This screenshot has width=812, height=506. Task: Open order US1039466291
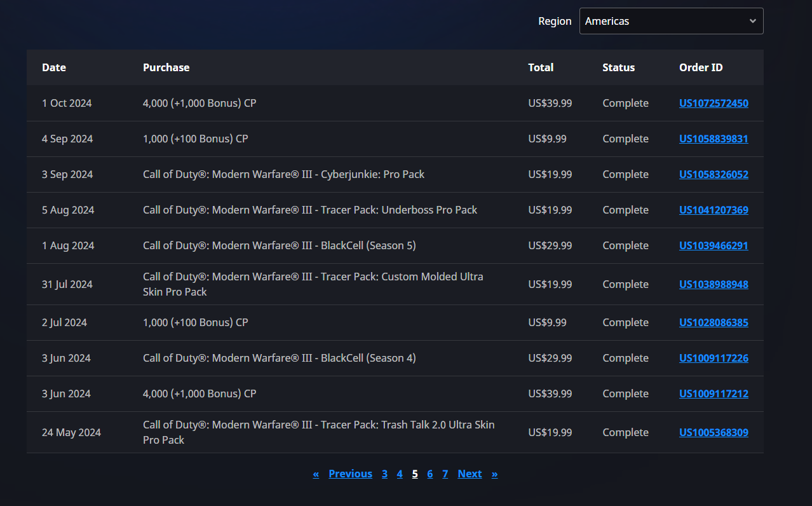(714, 245)
